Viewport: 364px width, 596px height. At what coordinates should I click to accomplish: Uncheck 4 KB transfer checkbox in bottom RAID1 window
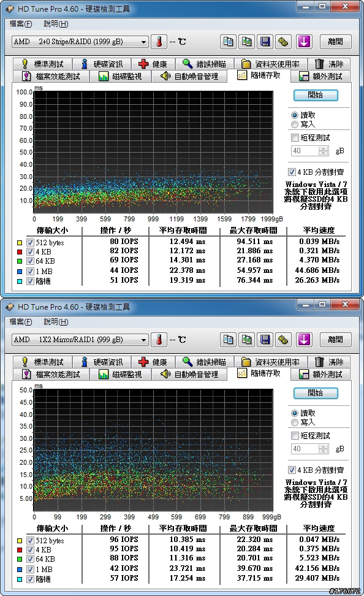[31, 549]
